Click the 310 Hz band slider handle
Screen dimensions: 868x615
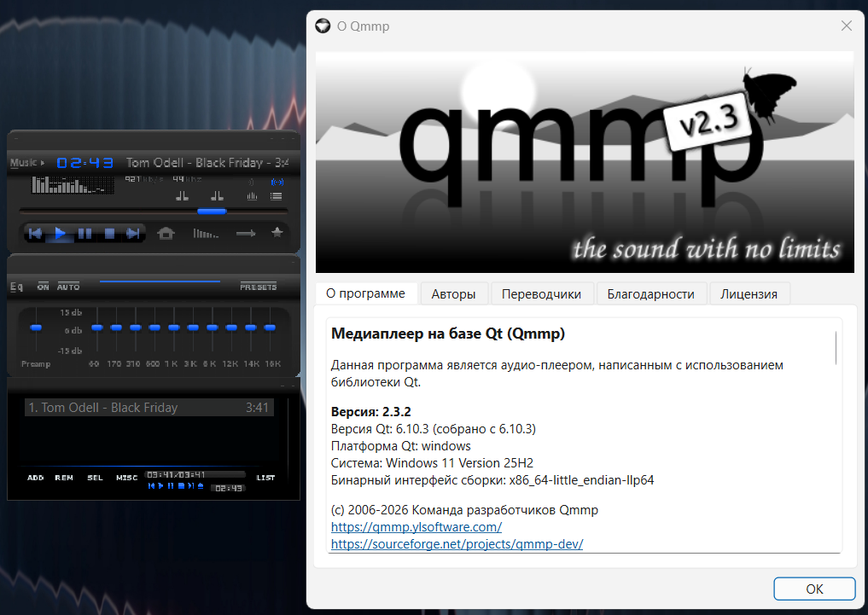point(136,328)
